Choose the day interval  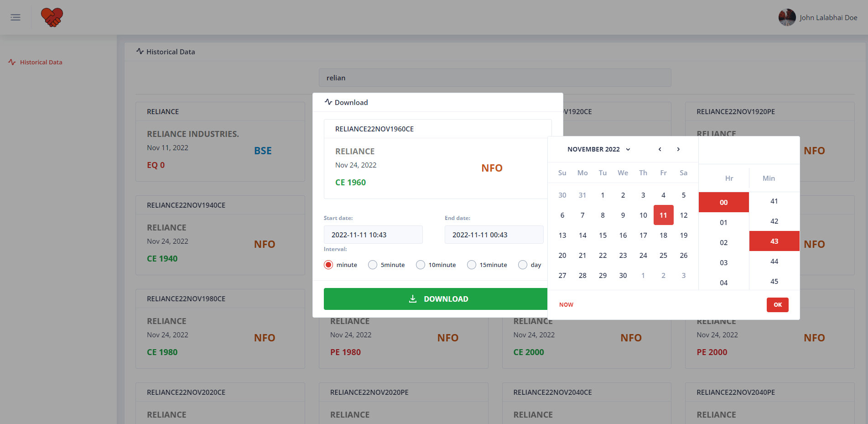(522, 265)
